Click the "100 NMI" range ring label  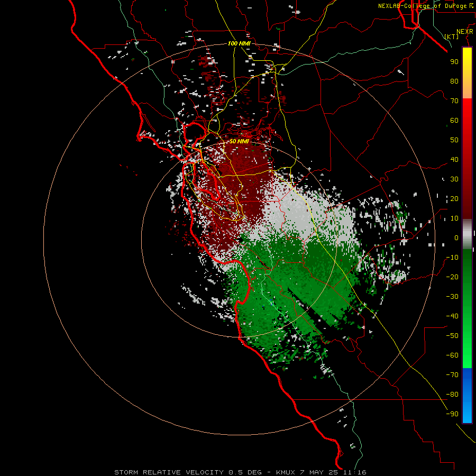pos(239,43)
